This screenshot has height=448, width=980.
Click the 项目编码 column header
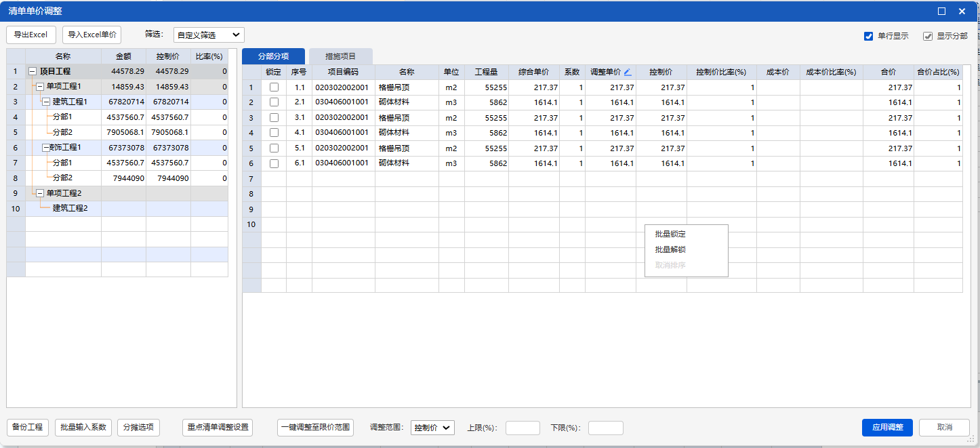(344, 72)
